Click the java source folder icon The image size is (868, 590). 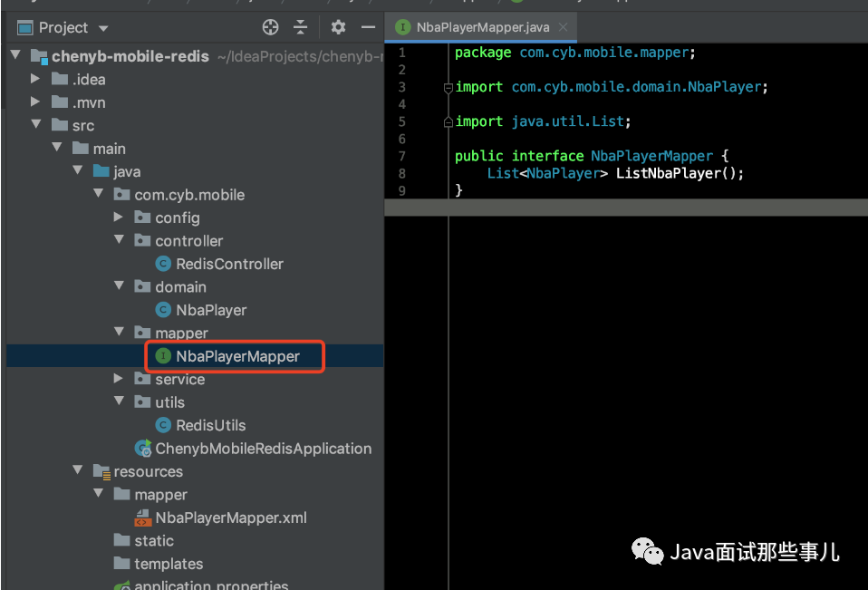[x=101, y=170]
